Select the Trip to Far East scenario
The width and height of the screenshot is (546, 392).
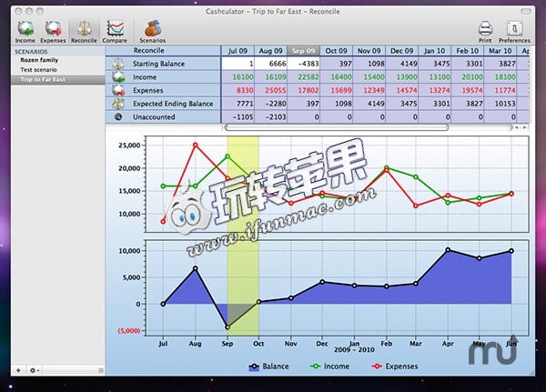coord(58,79)
